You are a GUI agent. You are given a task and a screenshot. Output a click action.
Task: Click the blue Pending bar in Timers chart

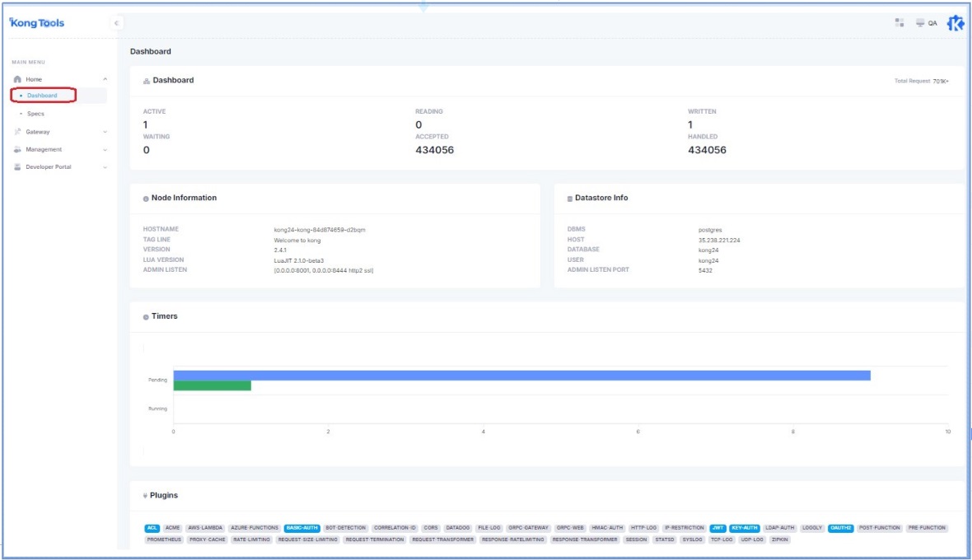(521, 376)
